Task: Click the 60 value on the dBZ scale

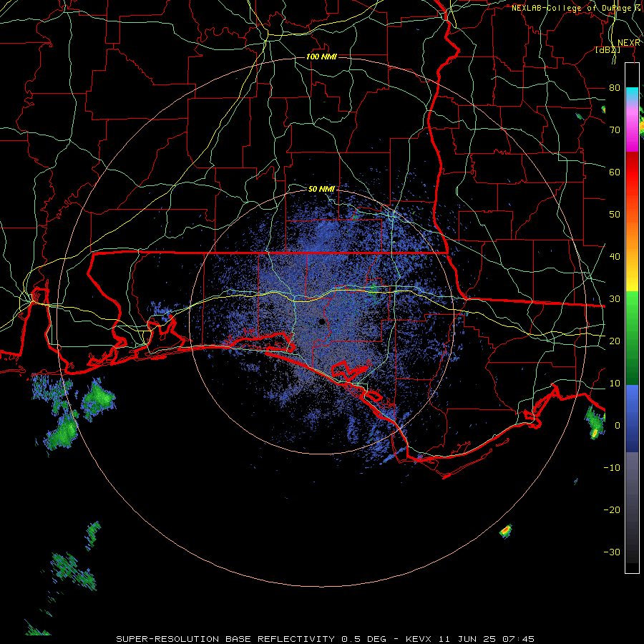Action: [x=615, y=172]
